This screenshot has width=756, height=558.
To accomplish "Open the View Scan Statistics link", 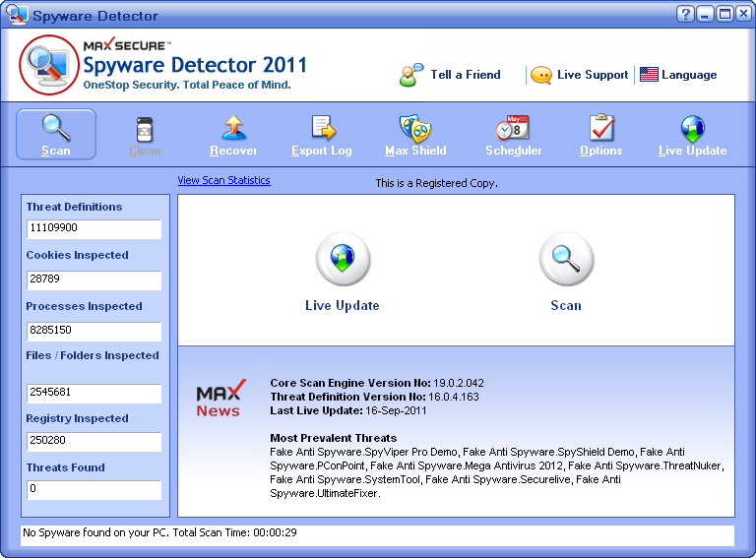I will (223, 181).
